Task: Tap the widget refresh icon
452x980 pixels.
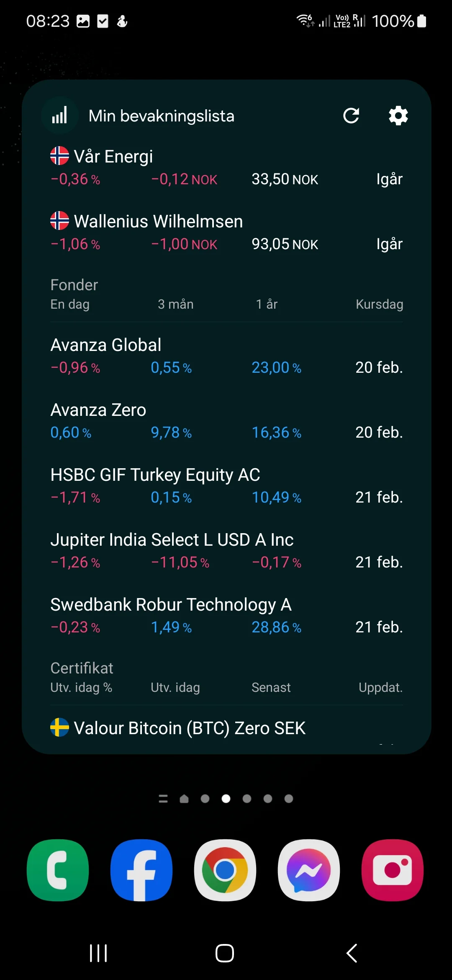Action: (x=351, y=116)
